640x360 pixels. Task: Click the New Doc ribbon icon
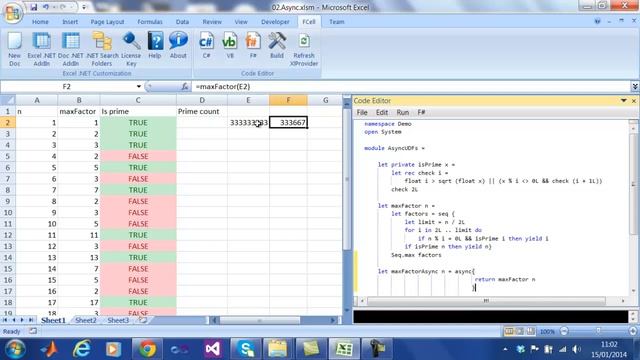click(x=15, y=49)
